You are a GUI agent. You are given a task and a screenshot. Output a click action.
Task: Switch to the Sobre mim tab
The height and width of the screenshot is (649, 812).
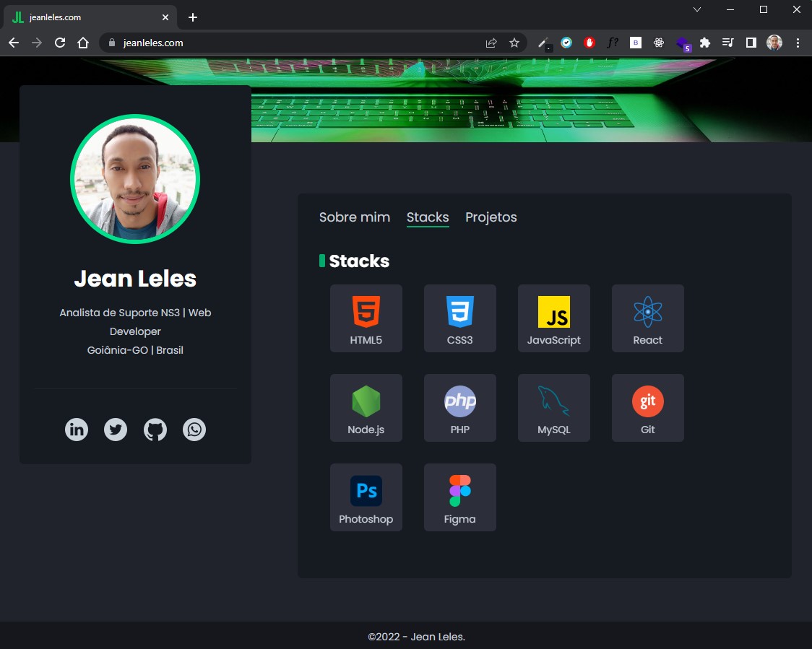[355, 217]
